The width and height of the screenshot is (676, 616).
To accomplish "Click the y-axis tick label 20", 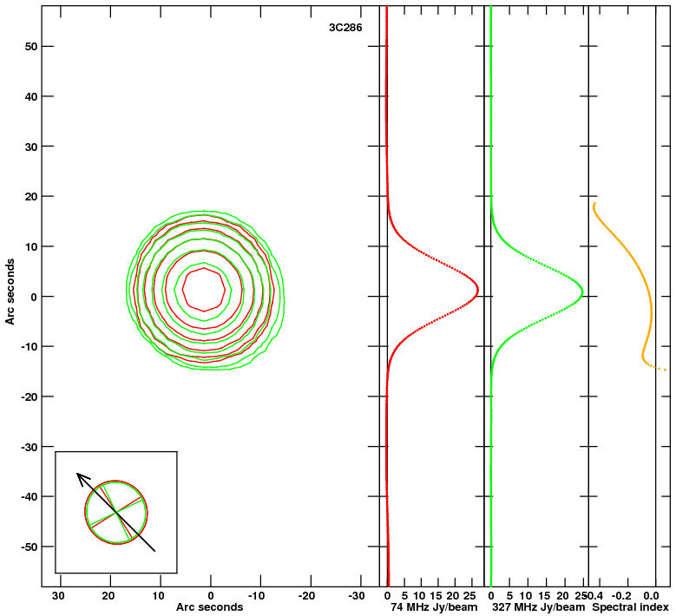I will [31, 197].
